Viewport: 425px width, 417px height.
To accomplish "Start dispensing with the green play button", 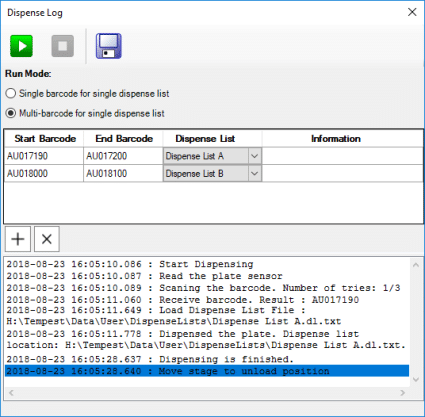I will 21,46.
